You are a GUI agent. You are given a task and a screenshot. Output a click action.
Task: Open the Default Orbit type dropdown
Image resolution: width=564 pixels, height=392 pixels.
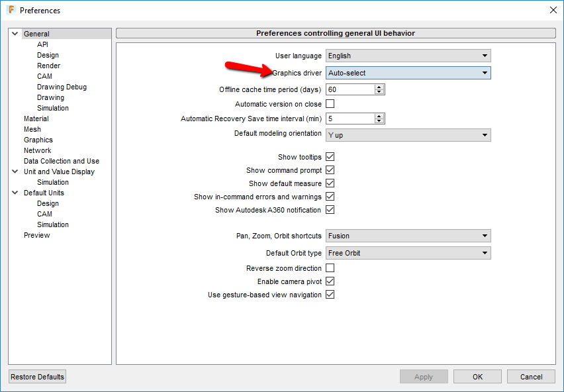tap(408, 253)
